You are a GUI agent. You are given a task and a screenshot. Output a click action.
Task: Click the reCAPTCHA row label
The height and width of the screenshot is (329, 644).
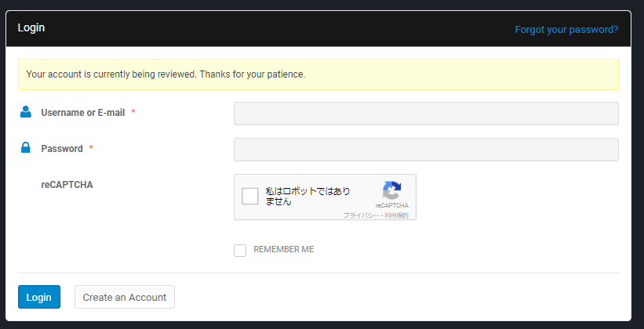click(x=67, y=185)
